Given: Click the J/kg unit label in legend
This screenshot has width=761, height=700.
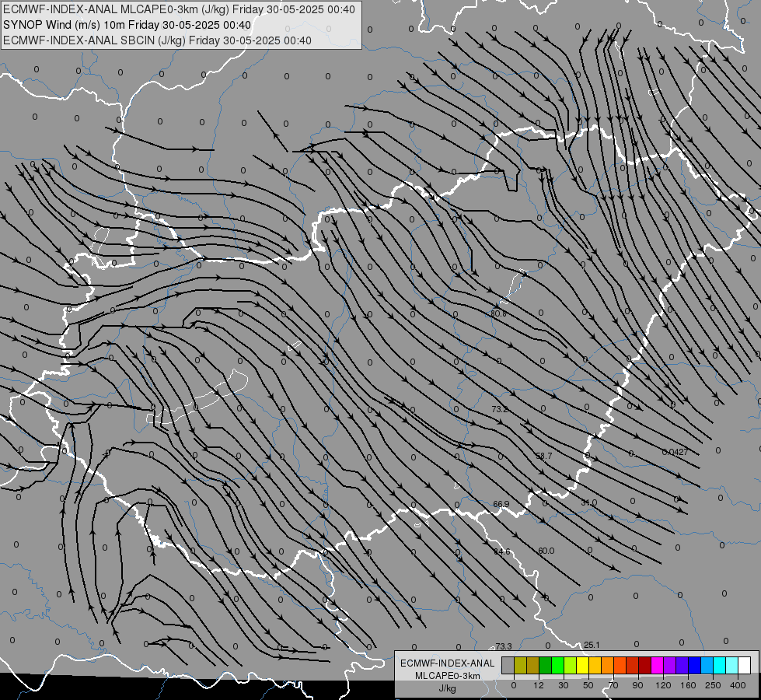Looking at the screenshot, I should (448, 688).
